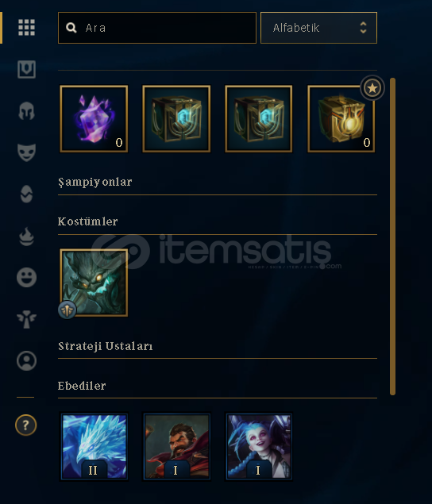Open the ward skins sidebar icon
This screenshot has height=504, width=432.
26,194
